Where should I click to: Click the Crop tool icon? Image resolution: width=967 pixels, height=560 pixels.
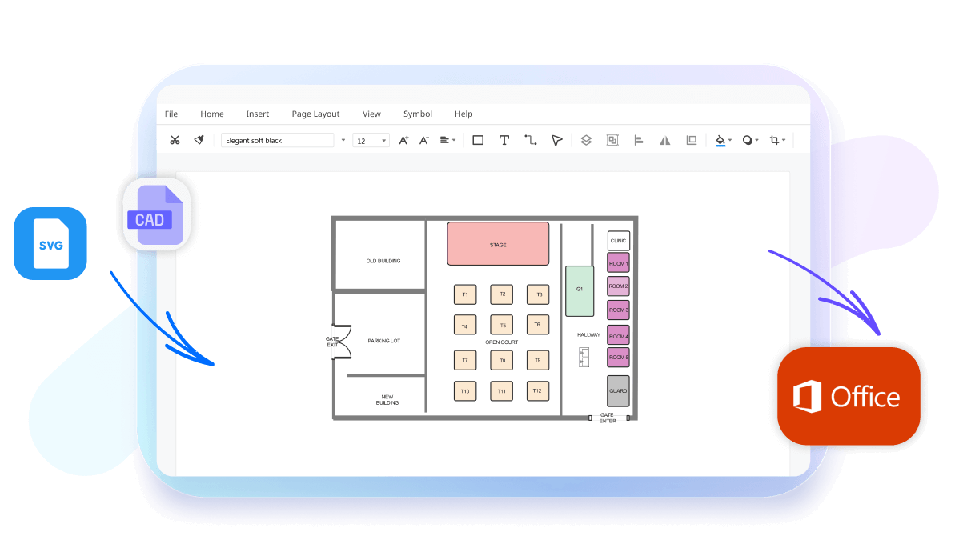(774, 140)
